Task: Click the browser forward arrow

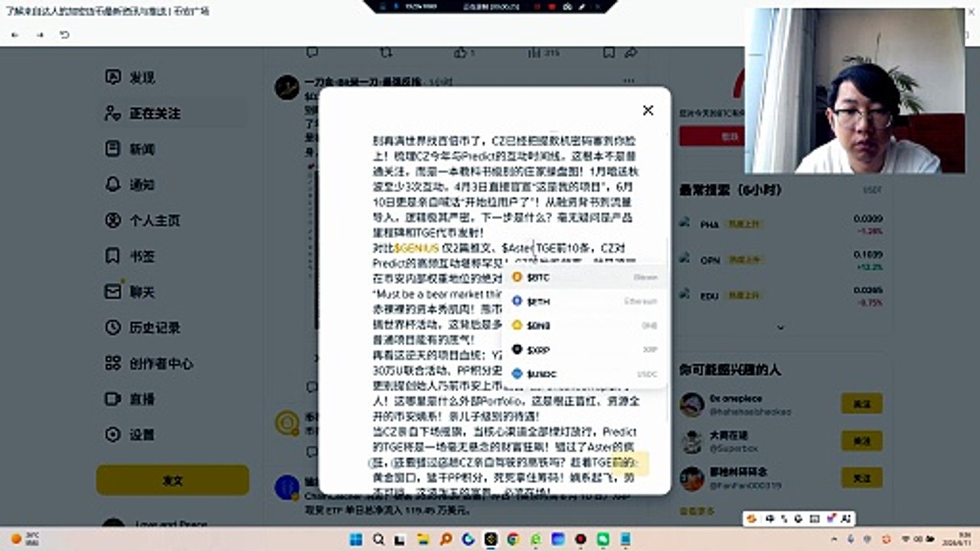Action: point(40,35)
